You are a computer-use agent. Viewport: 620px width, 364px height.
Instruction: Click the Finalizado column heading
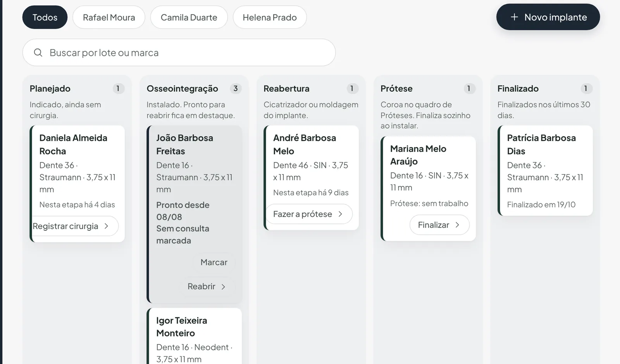coord(518,88)
